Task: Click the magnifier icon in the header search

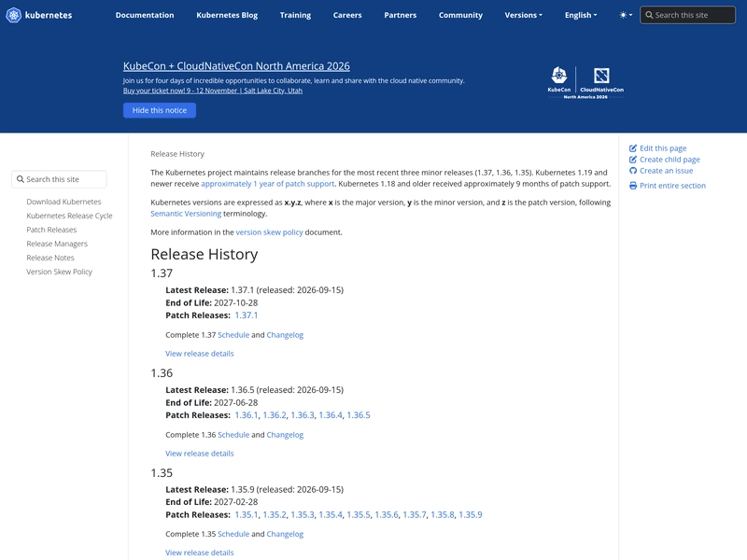Action: (x=649, y=15)
